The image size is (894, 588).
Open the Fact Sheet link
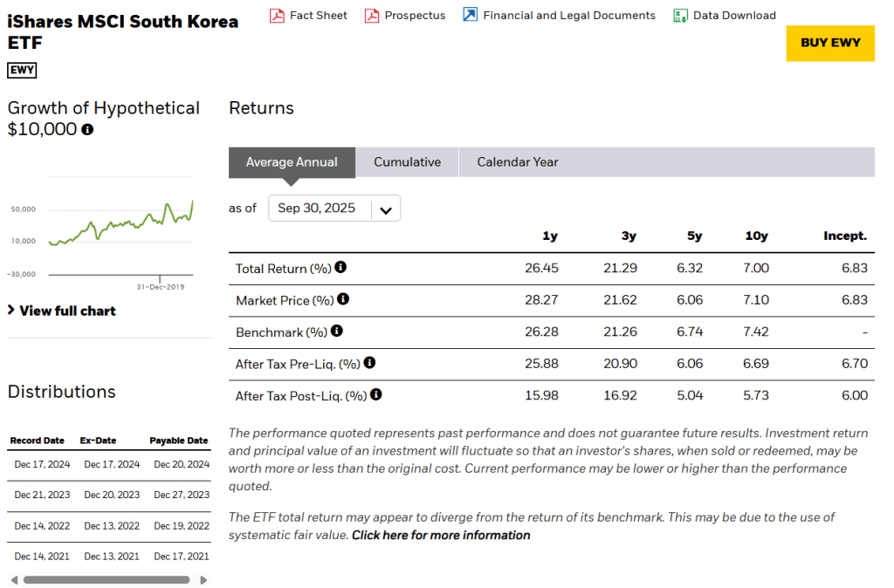[x=318, y=16]
